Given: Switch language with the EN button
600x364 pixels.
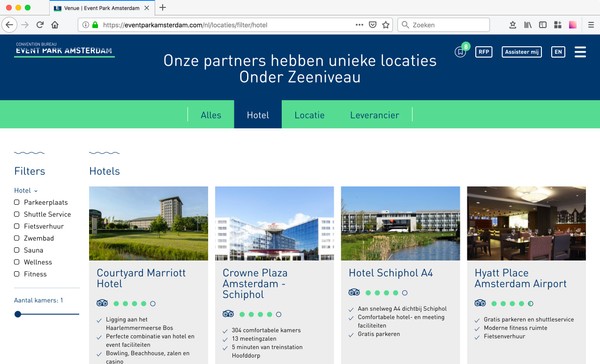Looking at the screenshot, I should click(558, 52).
